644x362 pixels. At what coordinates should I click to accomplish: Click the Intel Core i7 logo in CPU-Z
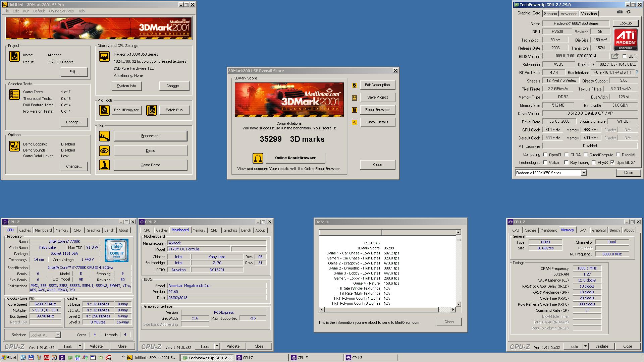[116, 250]
